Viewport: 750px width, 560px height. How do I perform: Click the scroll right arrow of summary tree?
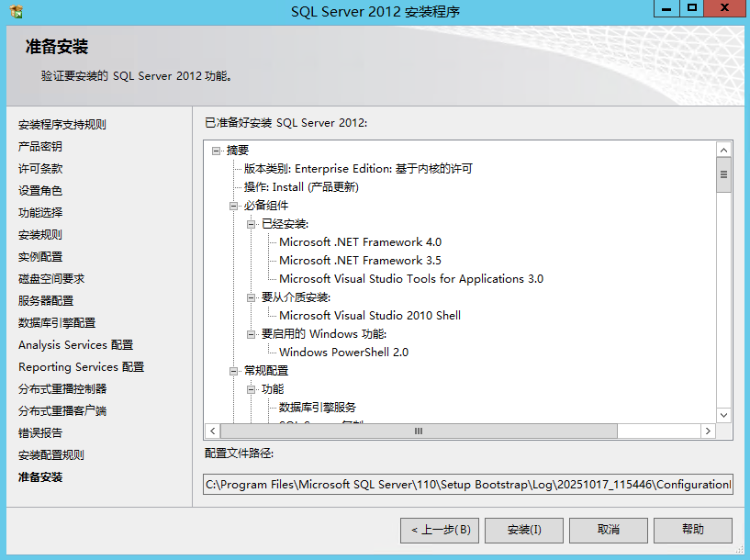click(x=708, y=431)
